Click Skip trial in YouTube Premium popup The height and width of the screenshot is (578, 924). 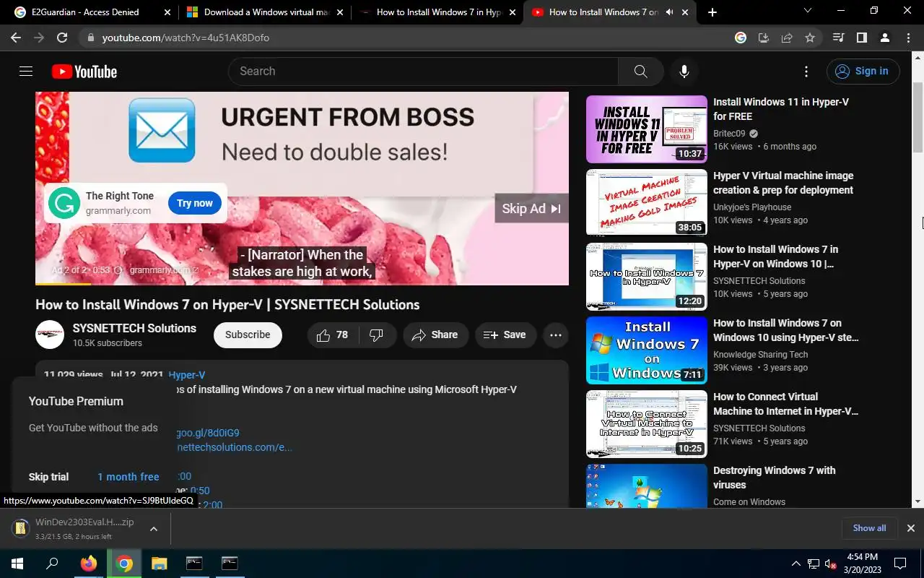(48, 477)
